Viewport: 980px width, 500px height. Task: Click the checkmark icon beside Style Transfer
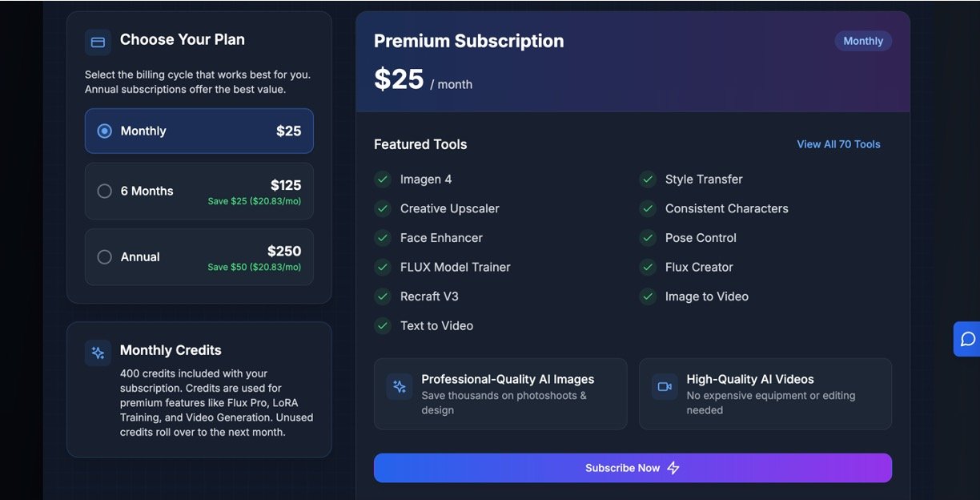pyautogui.click(x=648, y=179)
